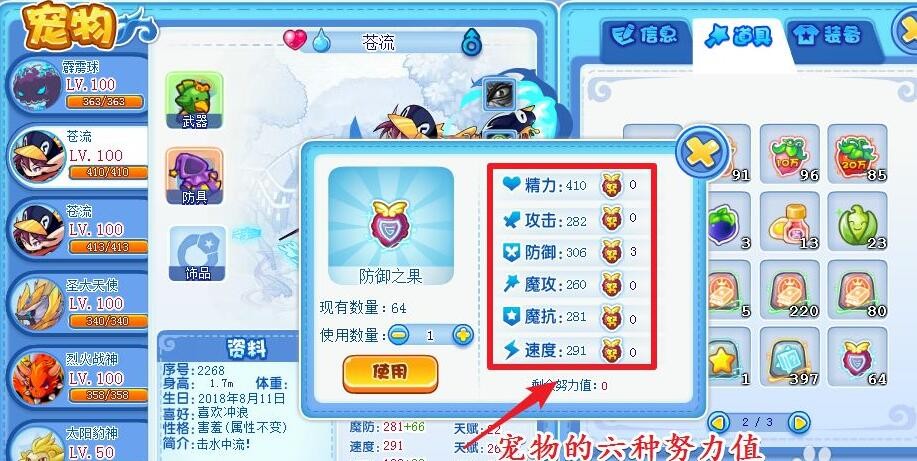Open the 防具 armor equipment slot

pos(194,176)
